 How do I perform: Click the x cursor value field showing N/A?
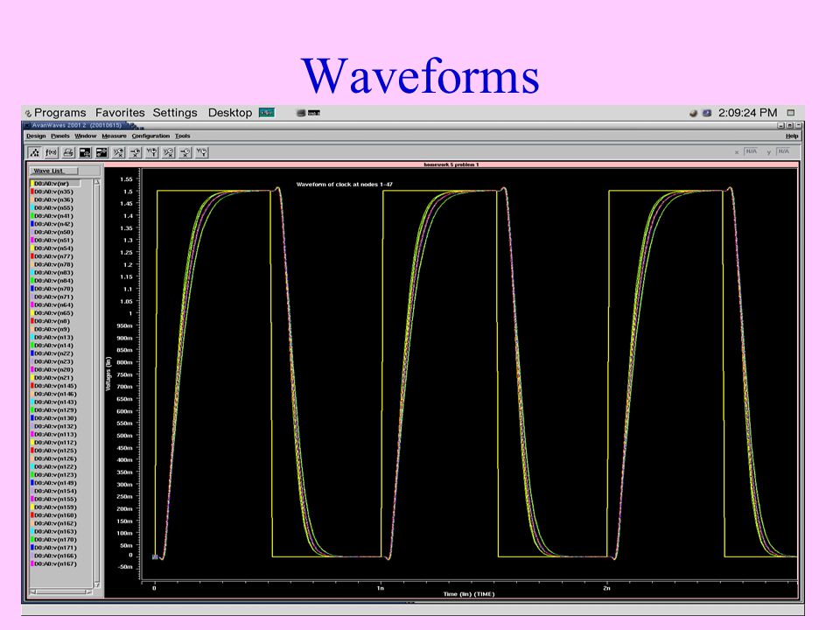pyautogui.click(x=751, y=151)
